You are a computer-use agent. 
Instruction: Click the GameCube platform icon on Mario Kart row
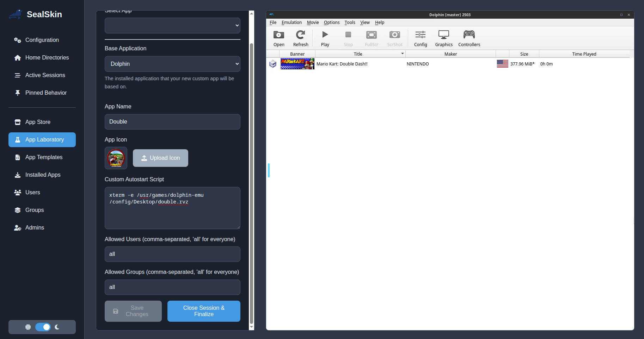pos(273,64)
